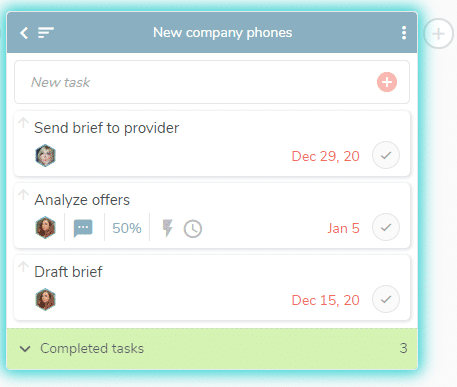
Task: Mark Analyze offers as complete
Action: (x=386, y=227)
